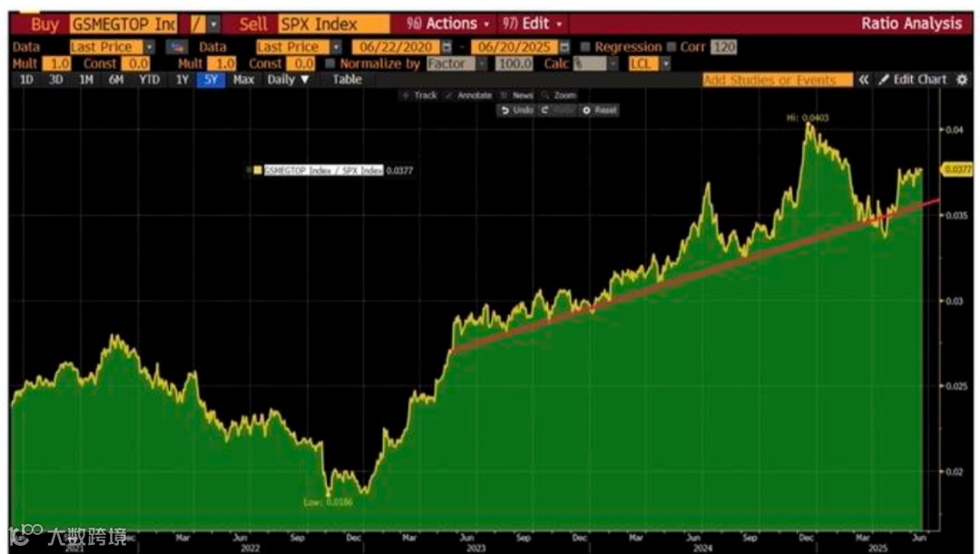Click the Edit Chart pencil button
The height and width of the screenshot is (554, 980).
point(913,79)
